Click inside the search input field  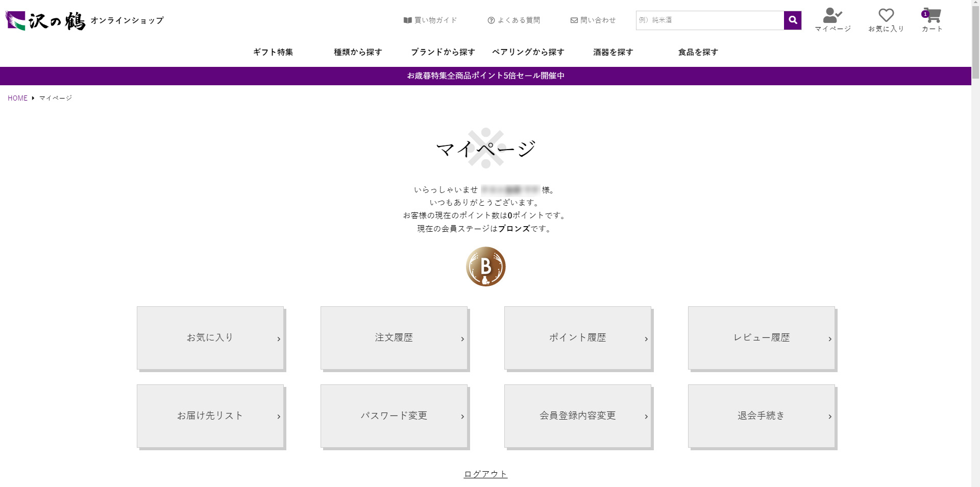pyautogui.click(x=709, y=20)
